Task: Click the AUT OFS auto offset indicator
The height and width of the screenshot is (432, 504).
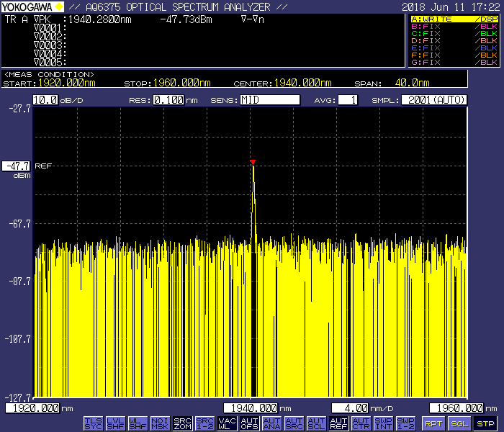Action: coord(249,423)
